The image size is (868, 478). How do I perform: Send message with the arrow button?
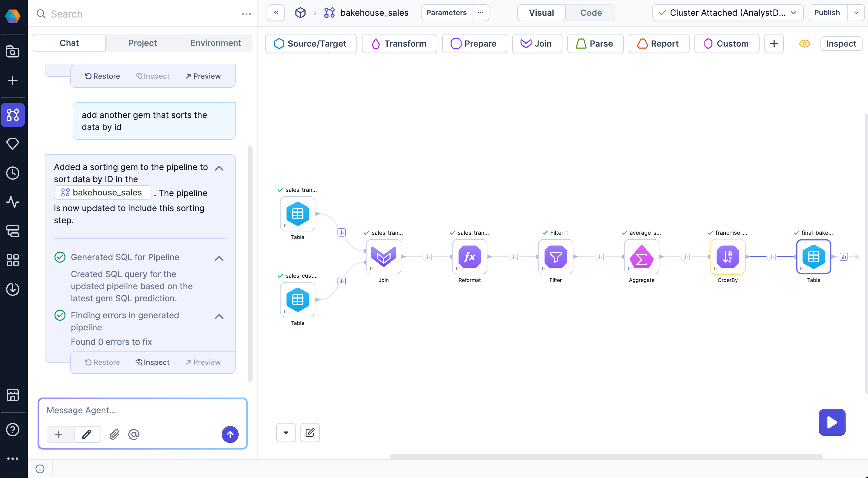pos(230,434)
